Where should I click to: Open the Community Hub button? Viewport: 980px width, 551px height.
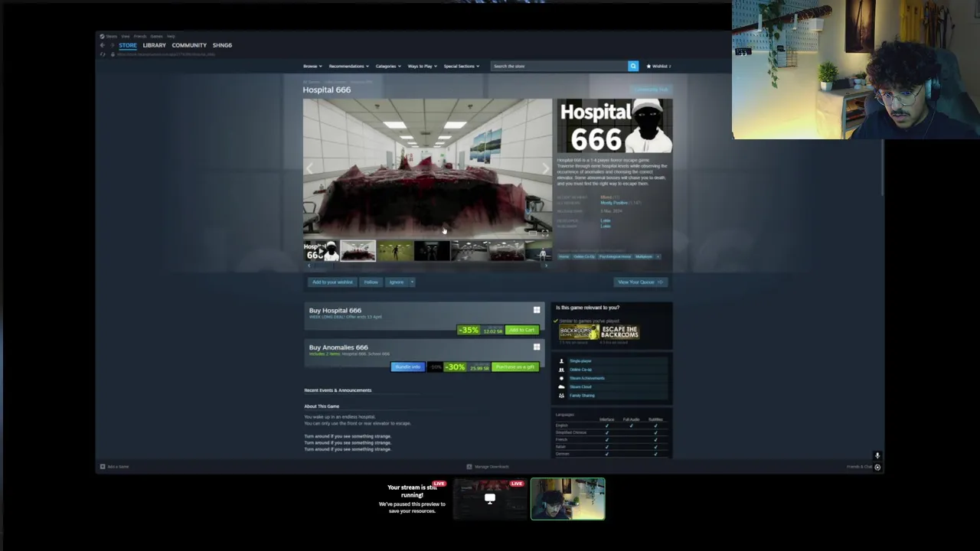click(x=651, y=90)
